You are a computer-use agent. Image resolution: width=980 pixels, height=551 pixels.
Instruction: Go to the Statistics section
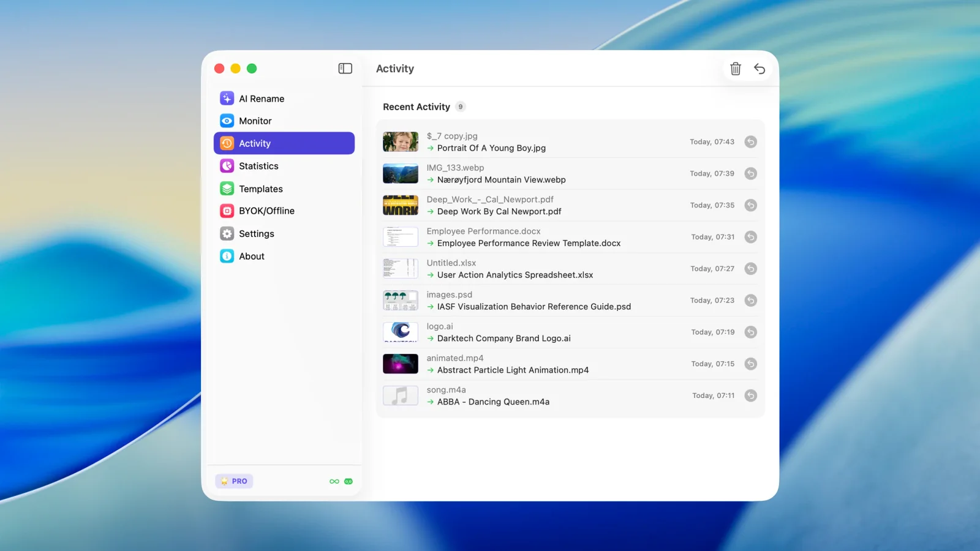point(284,166)
